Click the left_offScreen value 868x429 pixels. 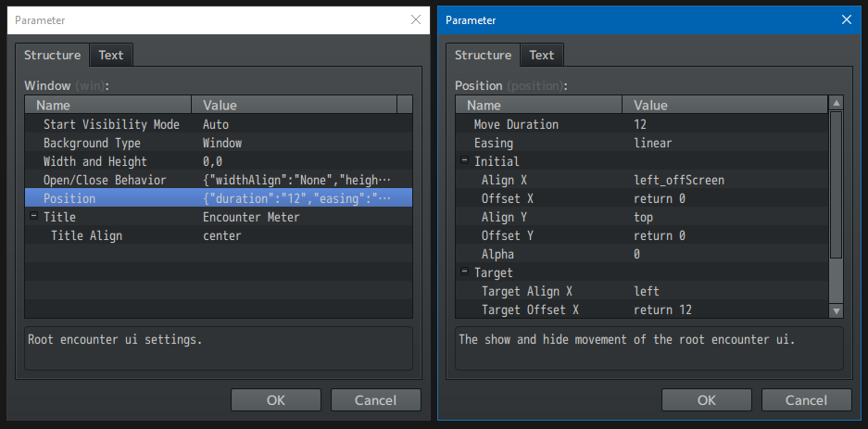(x=679, y=180)
